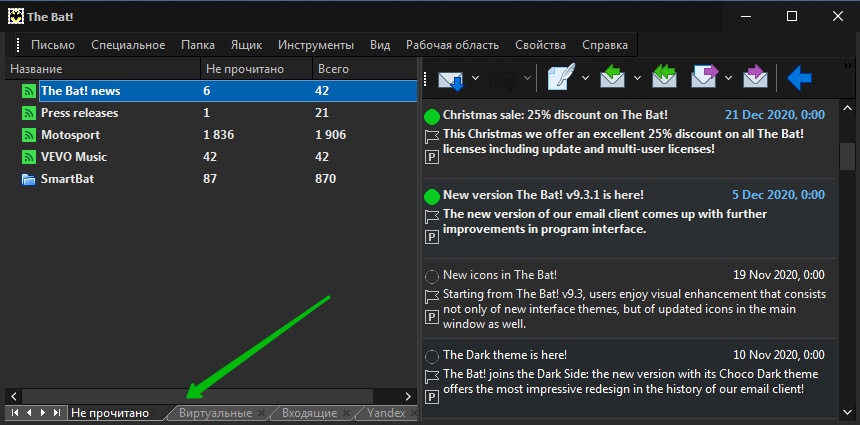Screen dimensions: 860x425
Task: Jump to last tab with the tab navigator
Action: (56, 412)
